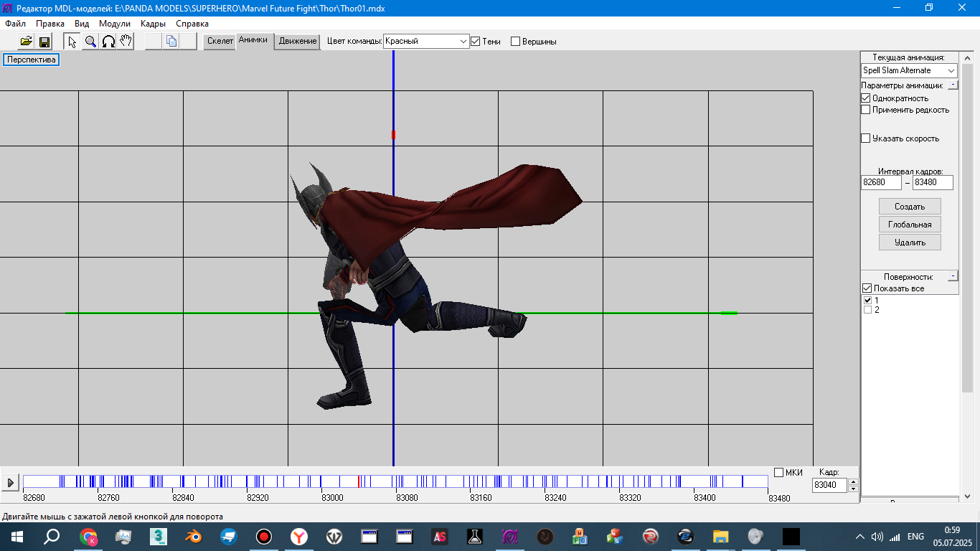Click the Создать button

point(910,207)
